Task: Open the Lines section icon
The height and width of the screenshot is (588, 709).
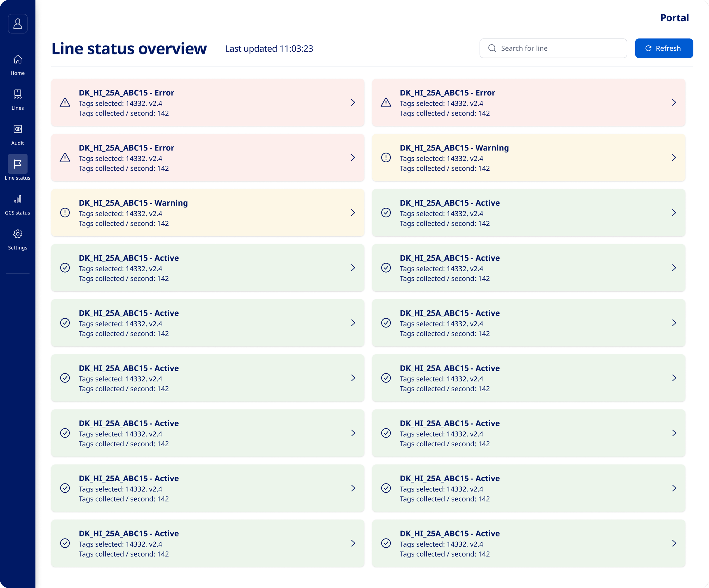Action: pyautogui.click(x=18, y=94)
